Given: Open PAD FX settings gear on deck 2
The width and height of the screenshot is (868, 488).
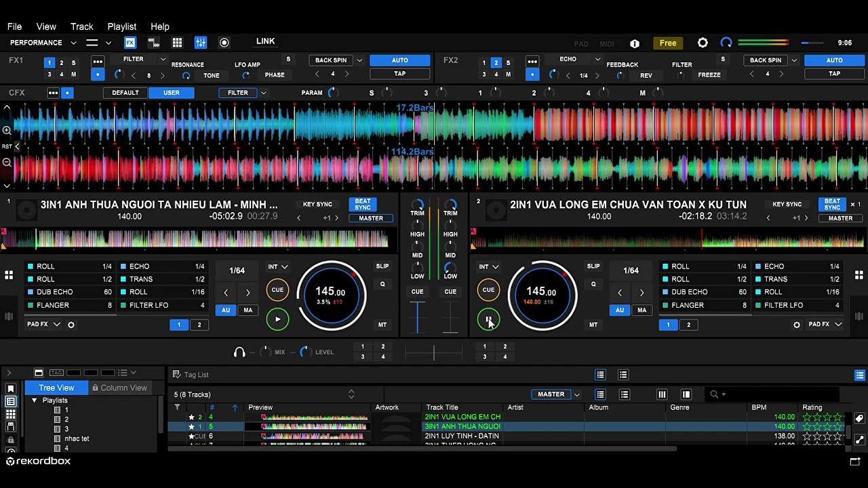Looking at the screenshot, I should pos(797,325).
